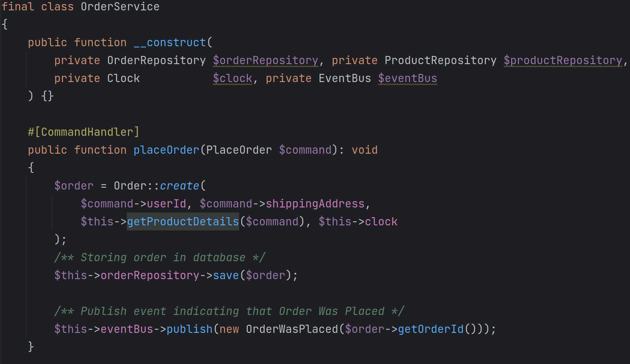Click the Storing order in database comment
630x364 pixels.
(x=160, y=257)
